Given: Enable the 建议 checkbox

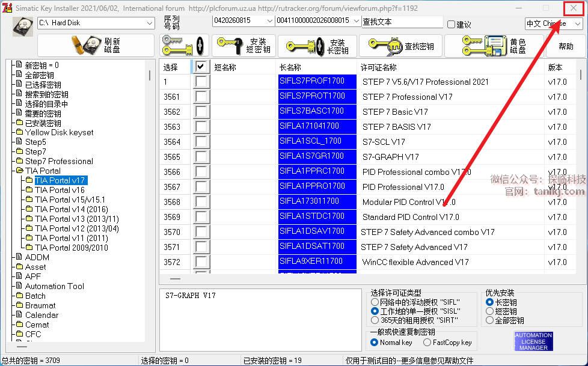Looking at the screenshot, I should tap(451, 25).
